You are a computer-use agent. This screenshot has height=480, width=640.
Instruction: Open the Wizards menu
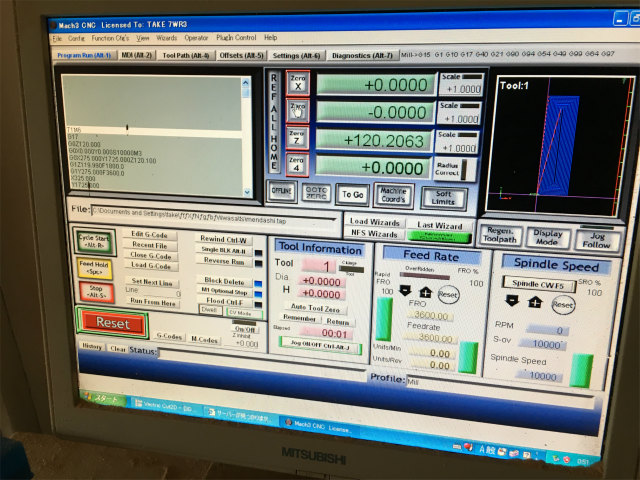[167, 38]
